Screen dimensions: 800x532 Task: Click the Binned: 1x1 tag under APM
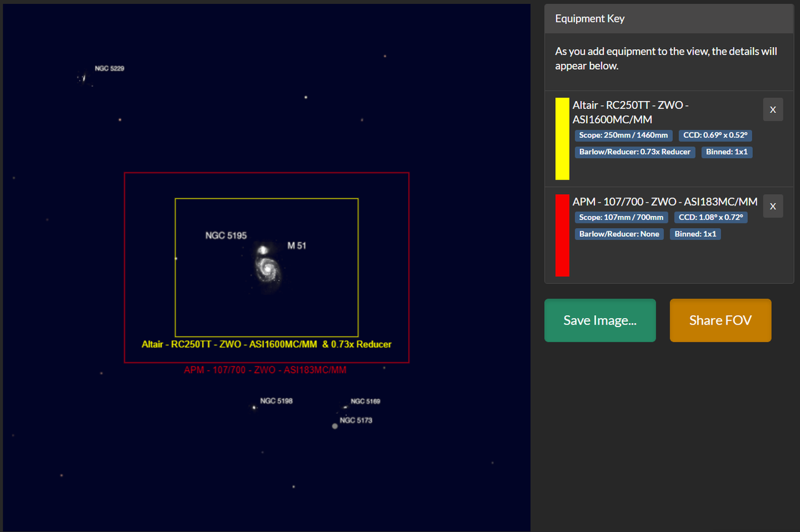pyautogui.click(x=696, y=233)
